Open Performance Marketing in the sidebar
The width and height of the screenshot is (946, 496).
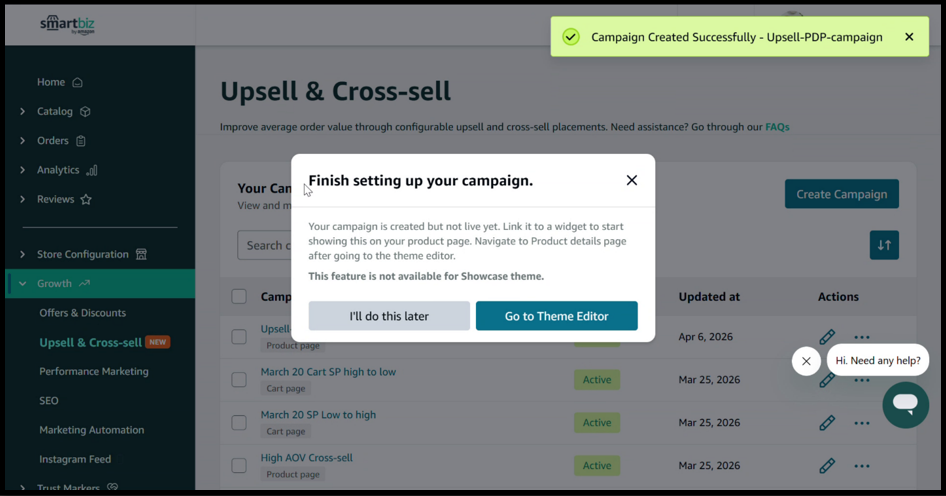pyautogui.click(x=94, y=371)
